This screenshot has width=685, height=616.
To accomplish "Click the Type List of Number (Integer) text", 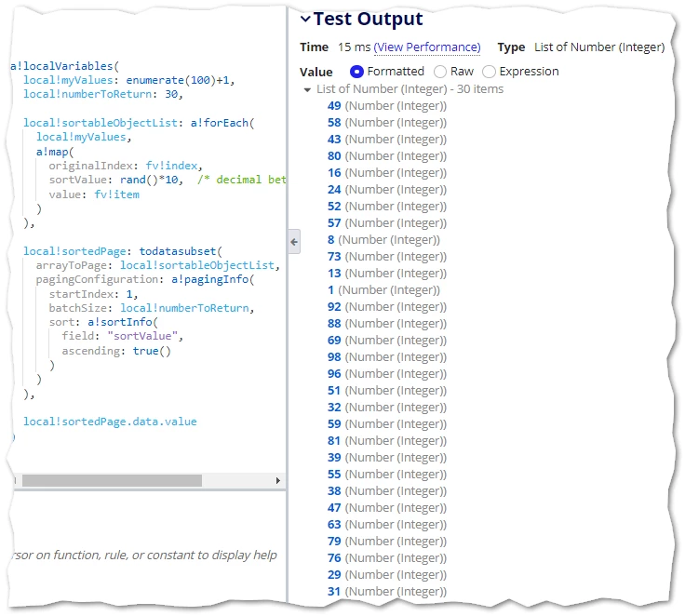I will point(581,47).
